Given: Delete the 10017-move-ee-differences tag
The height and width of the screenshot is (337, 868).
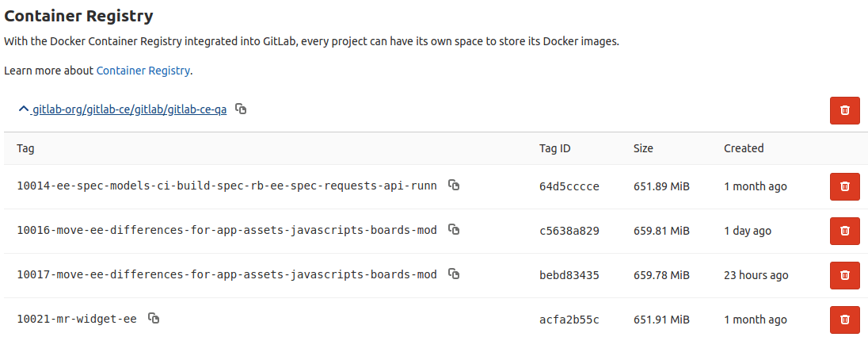Looking at the screenshot, I should click(x=844, y=275).
